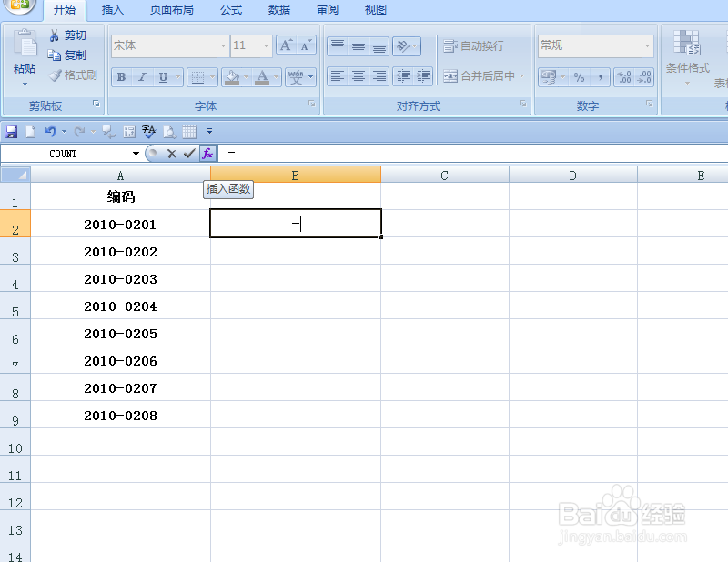Click Undo arrow in quick toolbar

[x=51, y=132]
